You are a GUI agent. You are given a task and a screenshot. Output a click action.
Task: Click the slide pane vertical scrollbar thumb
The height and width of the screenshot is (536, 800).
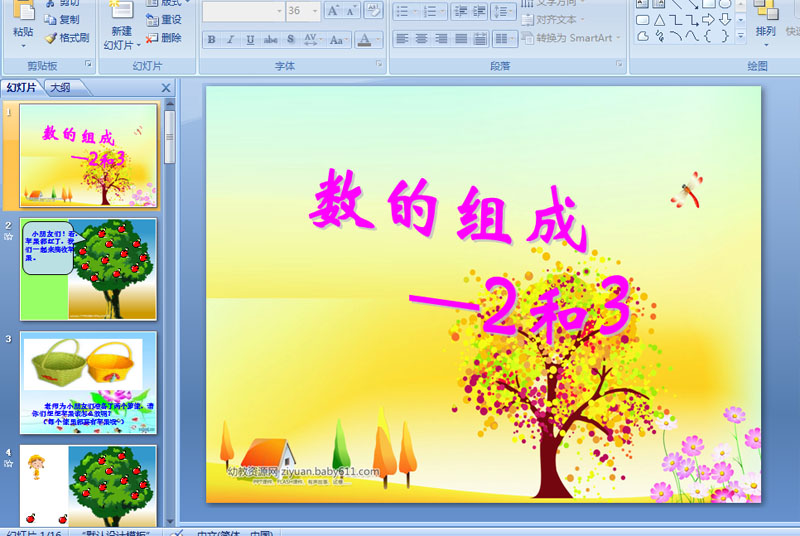click(x=170, y=136)
